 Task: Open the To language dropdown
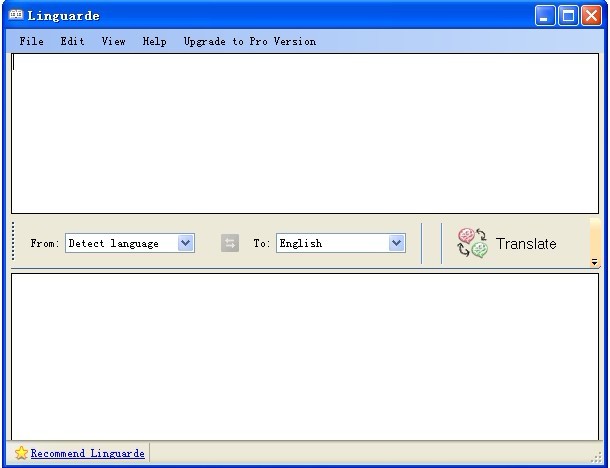(397, 243)
